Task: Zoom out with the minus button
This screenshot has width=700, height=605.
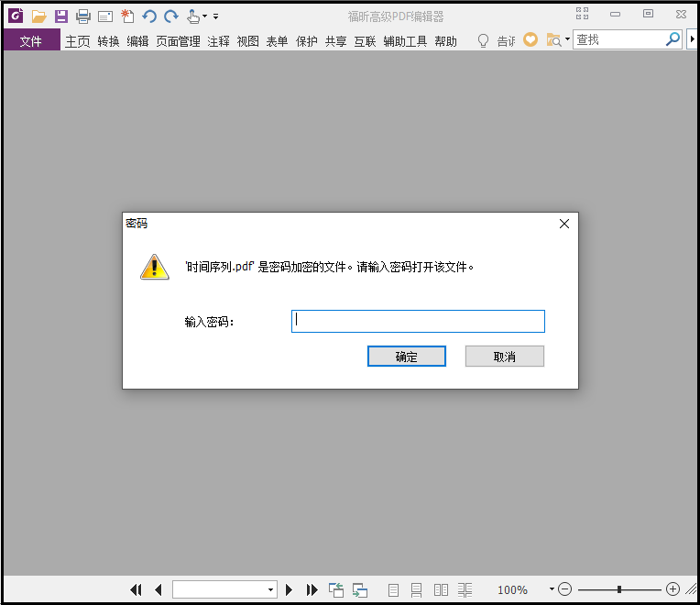Action: point(564,589)
